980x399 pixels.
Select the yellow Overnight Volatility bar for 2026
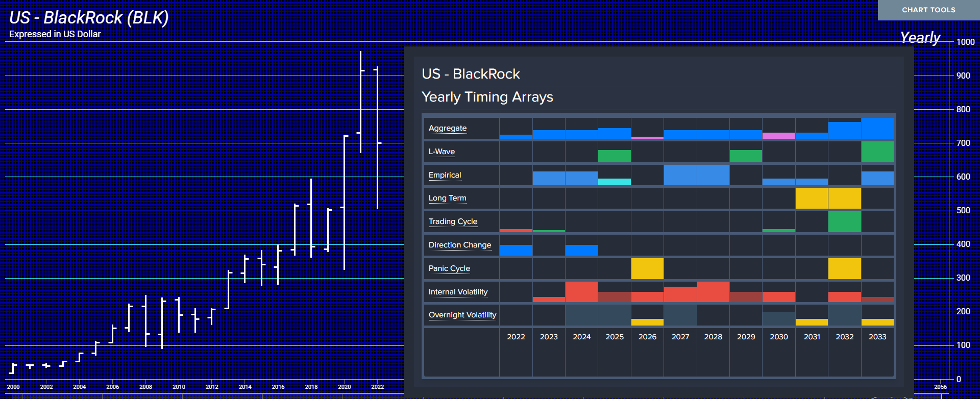(647, 322)
